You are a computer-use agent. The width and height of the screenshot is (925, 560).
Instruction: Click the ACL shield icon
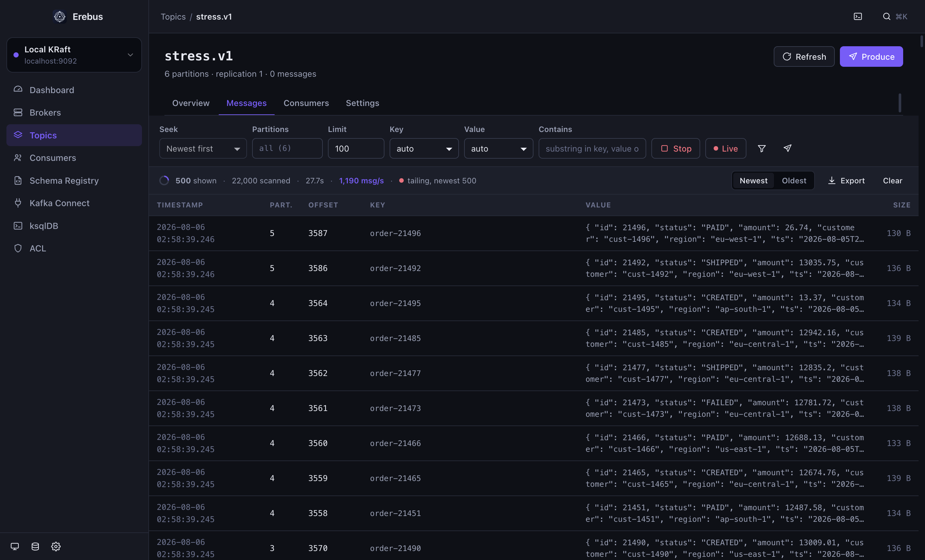pos(18,248)
